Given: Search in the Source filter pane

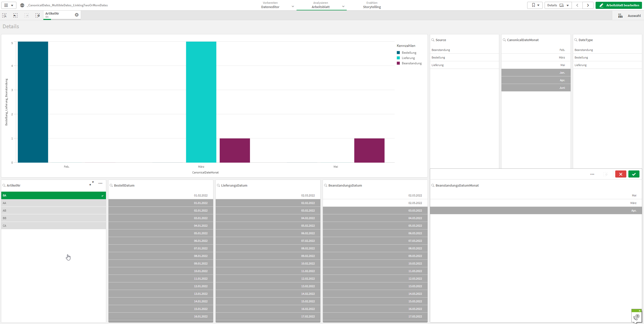Looking at the screenshot, I should 433,40.
